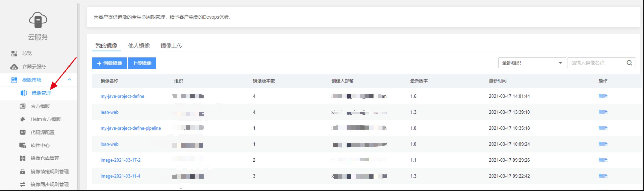Focus the image name search field

[596, 63]
